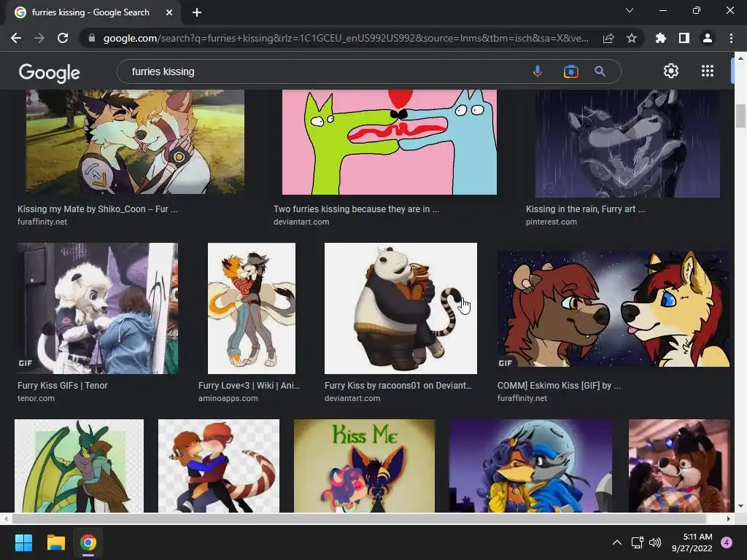Go to Google home via logo
Viewport: 747px width, 560px height.
(50, 72)
